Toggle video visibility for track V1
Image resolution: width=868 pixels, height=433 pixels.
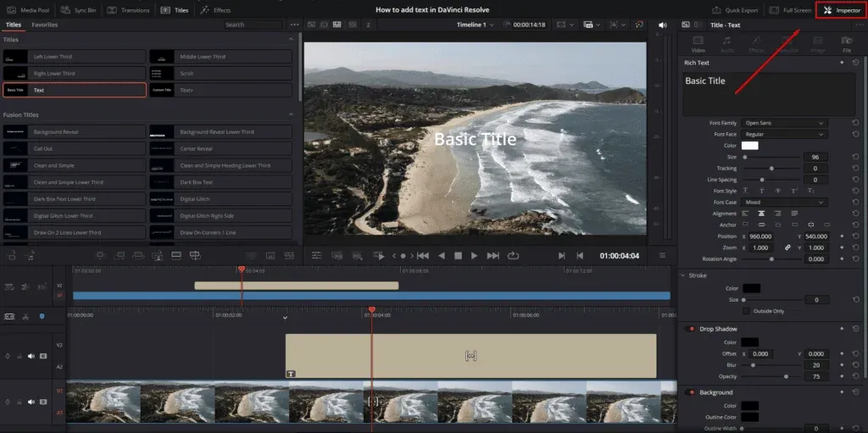click(43, 402)
